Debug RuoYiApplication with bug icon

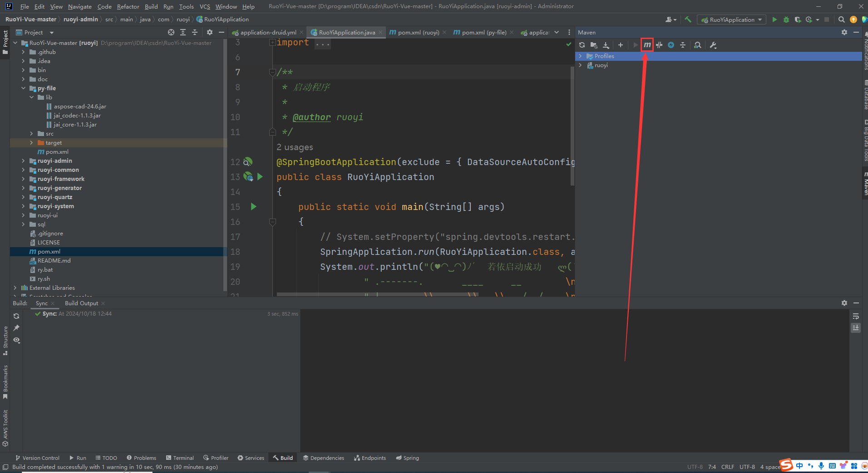click(x=786, y=20)
